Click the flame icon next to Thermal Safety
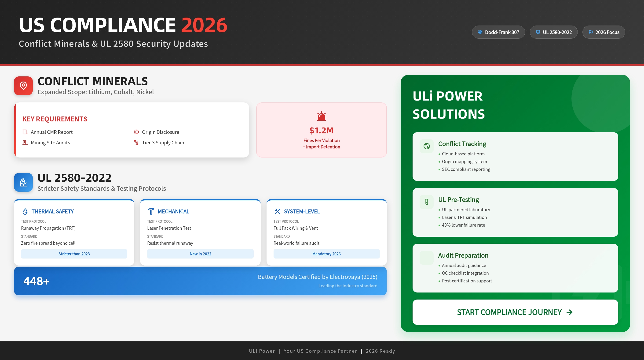Viewport: 644px width, 360px height. coord(25,211)
